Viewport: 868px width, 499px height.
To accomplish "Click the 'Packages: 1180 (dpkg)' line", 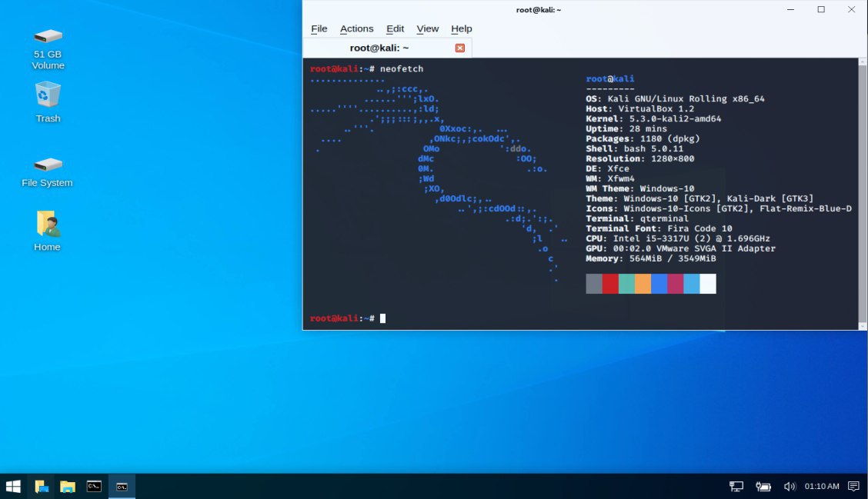I will 643,138.
